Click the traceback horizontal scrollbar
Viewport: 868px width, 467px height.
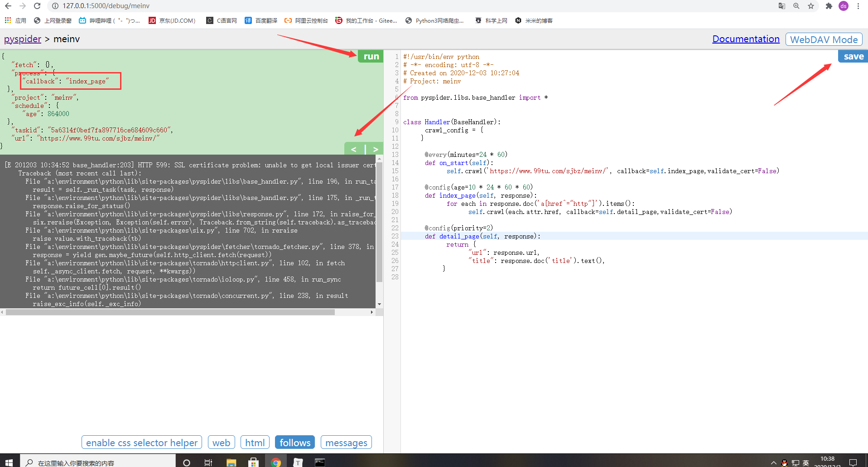click(170, 312)
